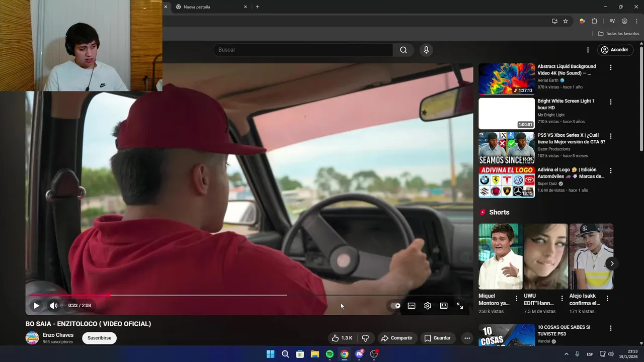
Task: Open options for the Alejo Isakk short
Action: coord(607,299)
